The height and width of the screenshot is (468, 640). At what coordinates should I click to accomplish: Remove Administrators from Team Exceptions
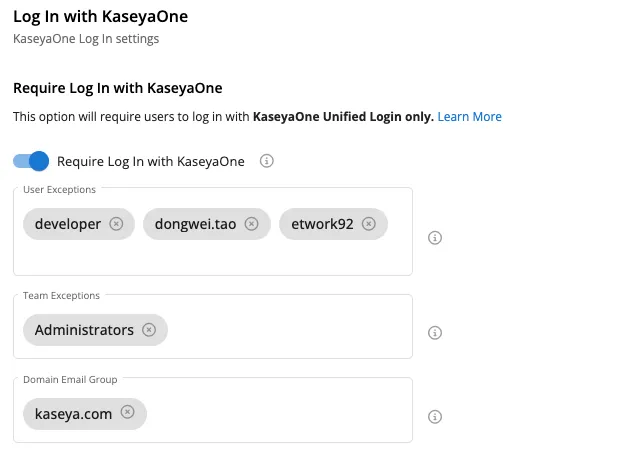tap(149, 330)
